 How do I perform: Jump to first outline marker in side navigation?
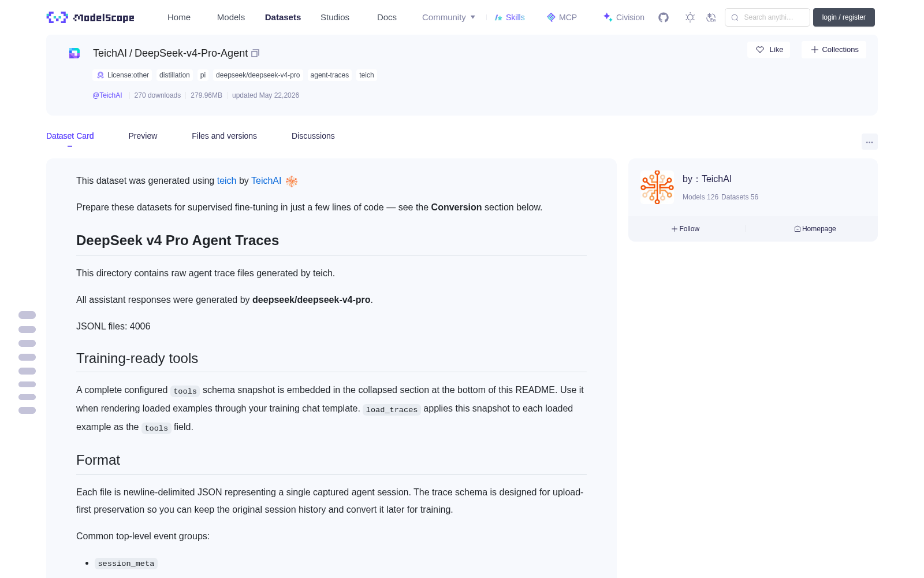(x=27, y=315)
